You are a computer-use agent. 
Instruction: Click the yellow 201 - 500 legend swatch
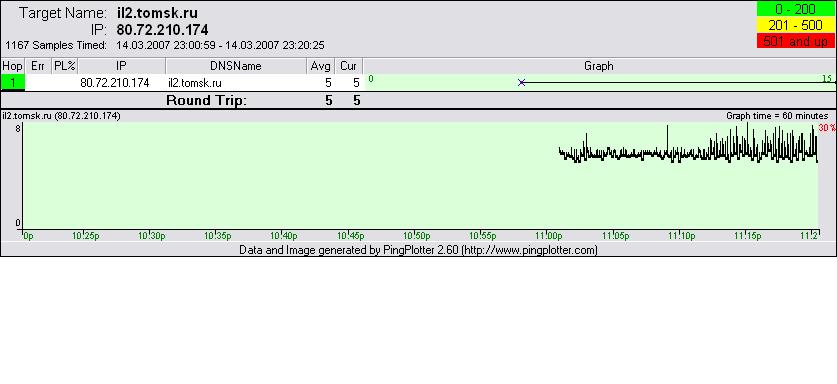pyautogui.click(x=795, y=25)
